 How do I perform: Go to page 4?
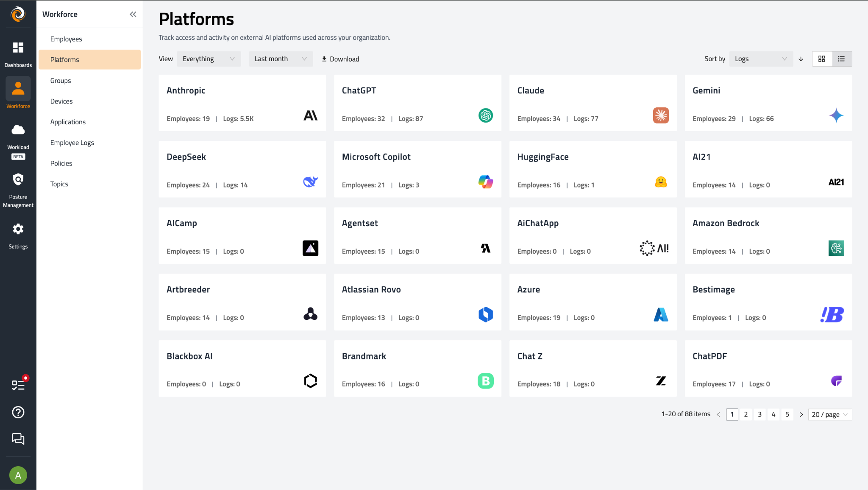point(773,414)
